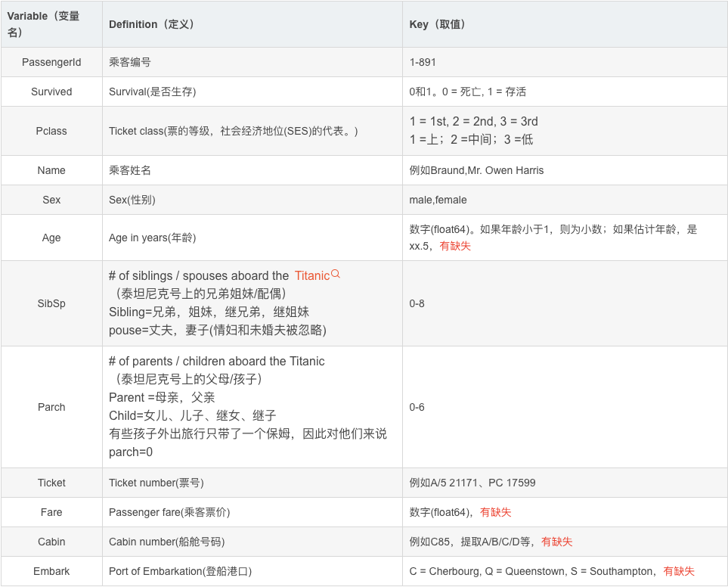Click the PassengerId variable name cell

point(51,62)
